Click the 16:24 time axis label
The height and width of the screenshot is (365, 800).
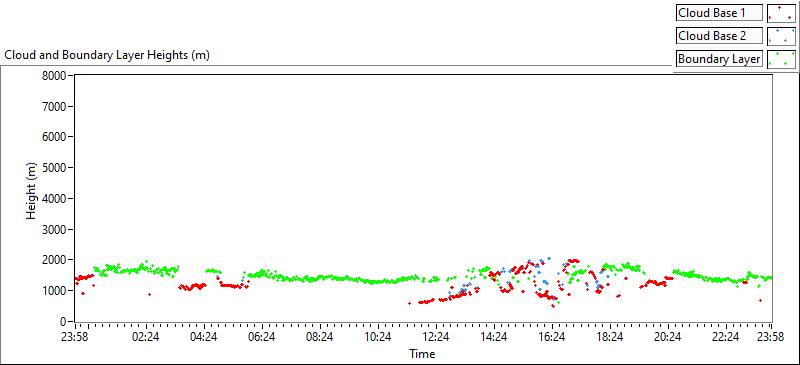click(x=552, y=337)
